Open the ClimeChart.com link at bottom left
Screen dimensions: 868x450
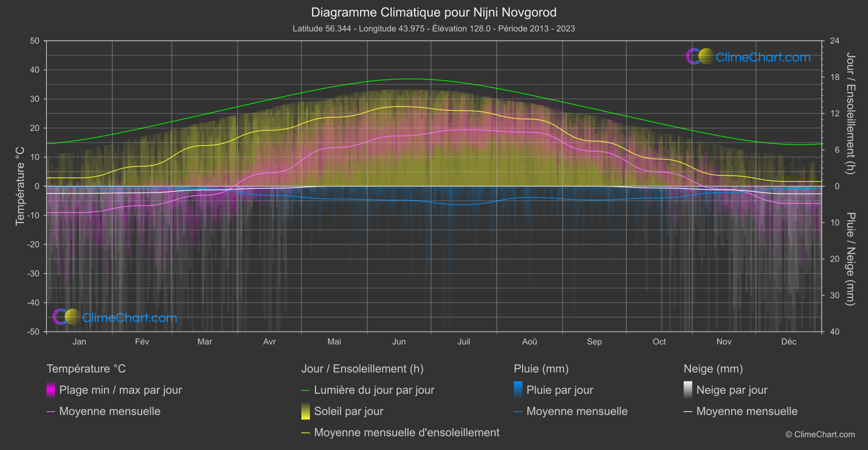(x=130, y=317)
